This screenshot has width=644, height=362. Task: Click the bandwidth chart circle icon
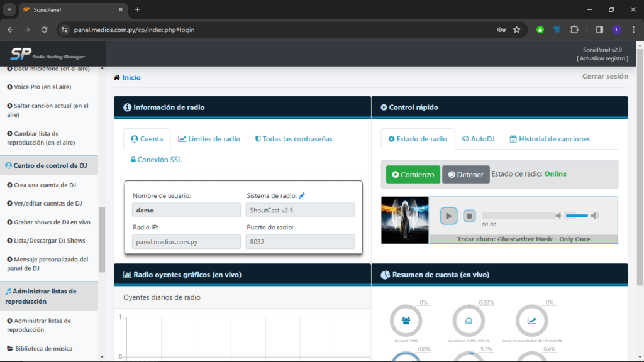(532, 321)
